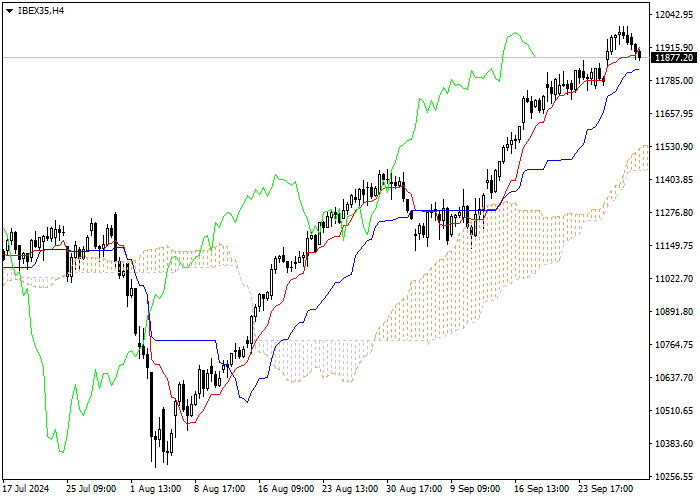Select the 11785.00 price axis label
The image size is (700, 500).
click(674, 80)
